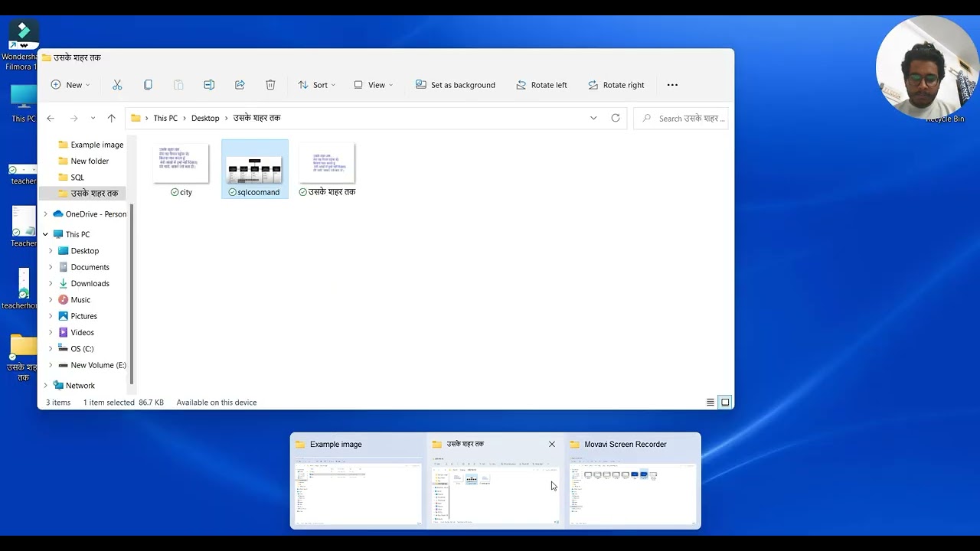This screenshot has width=980, height=551.
Task: Select the Recycle Bin desktop icon
Action: coord(945,119)
